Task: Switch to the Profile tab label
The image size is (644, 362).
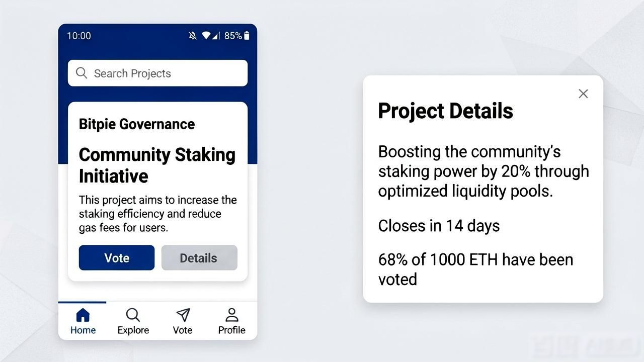Action: point(231,330)
